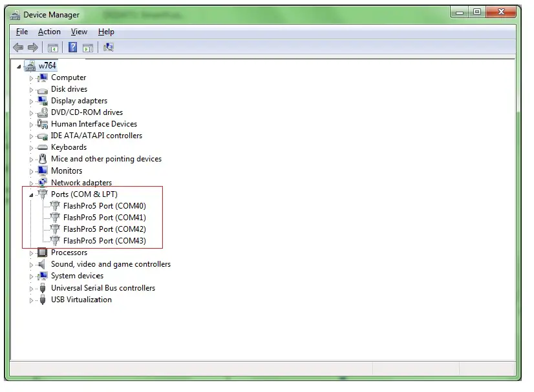Open the View menu

(79, 31)
